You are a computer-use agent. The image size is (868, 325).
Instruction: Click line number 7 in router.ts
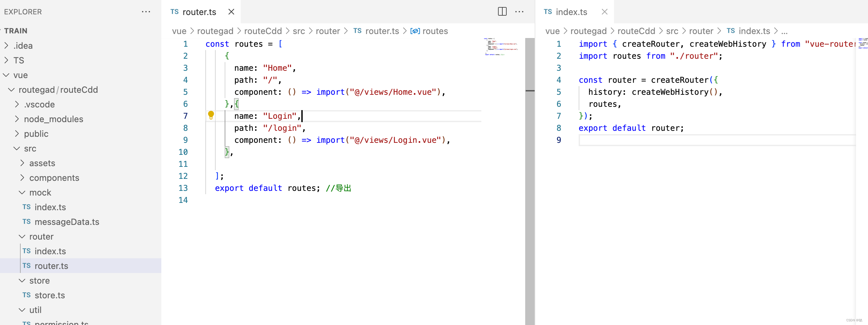click(x=185, y=116)
